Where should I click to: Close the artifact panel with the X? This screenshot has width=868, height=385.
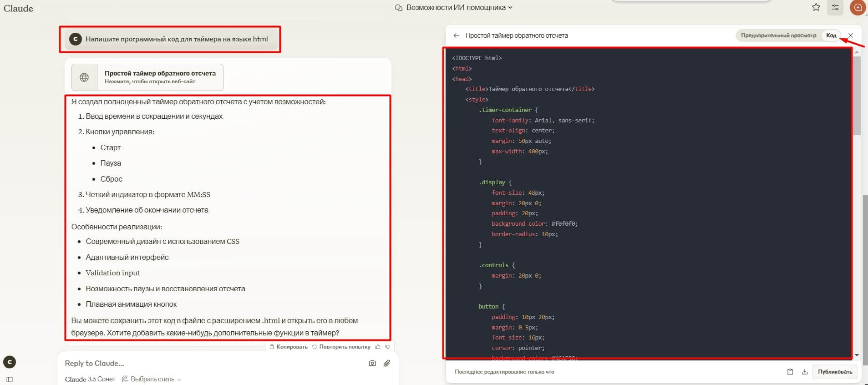pos(851,35)
